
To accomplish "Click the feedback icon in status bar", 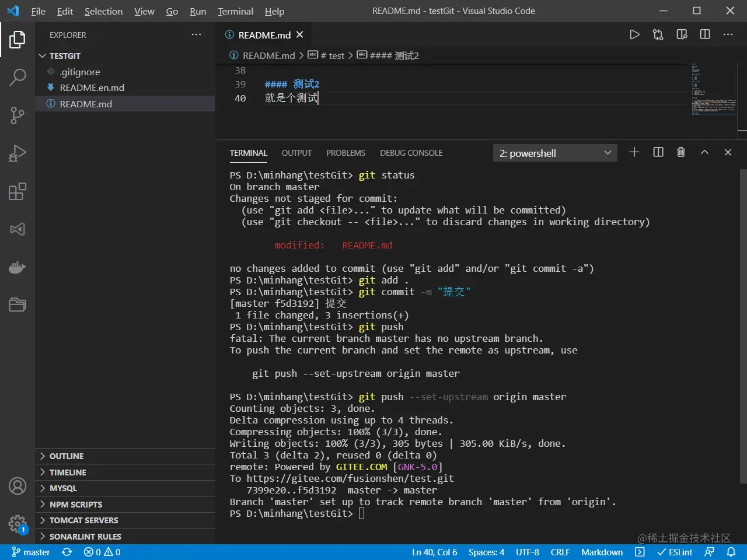I will (x=710, y=552).
